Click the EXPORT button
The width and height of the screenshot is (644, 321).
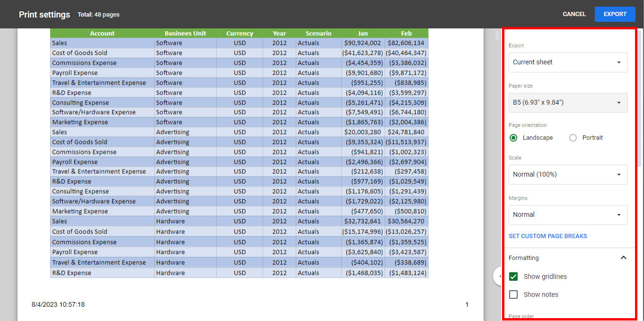pyautogui.click(x=615, y=14)
